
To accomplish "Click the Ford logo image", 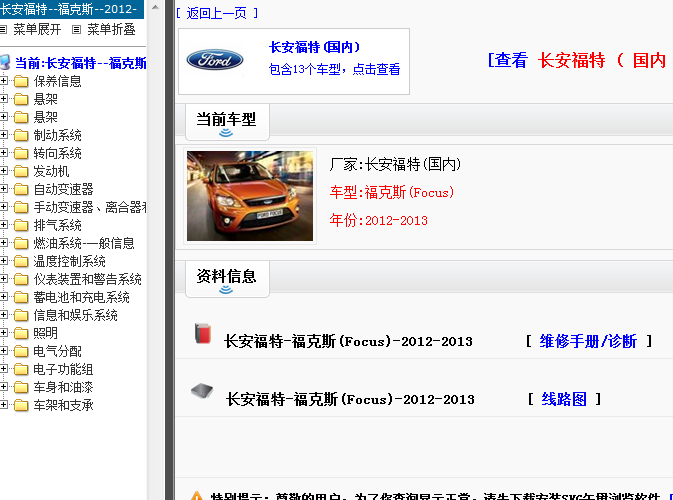I will point(215,60).
